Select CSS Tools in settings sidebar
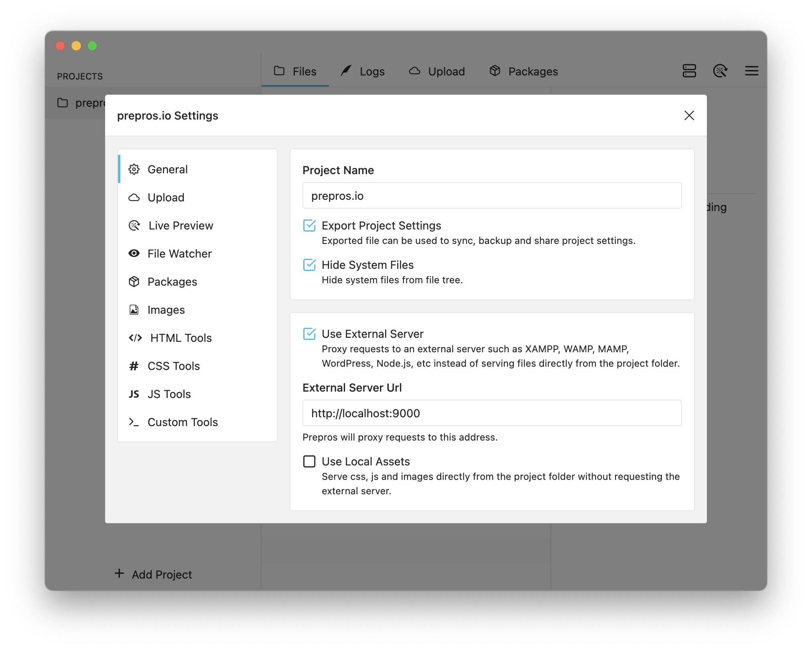812x650 pixels. click(x=197, y=366)
